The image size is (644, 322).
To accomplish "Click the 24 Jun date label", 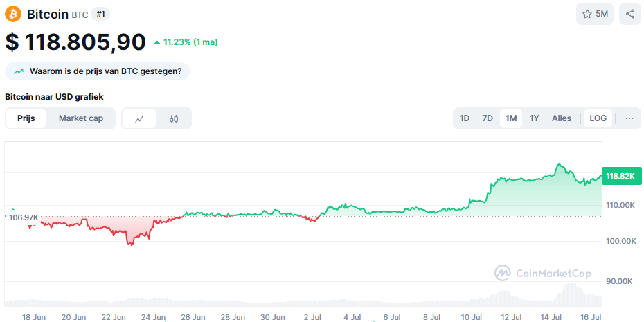I will click(154, 317).
